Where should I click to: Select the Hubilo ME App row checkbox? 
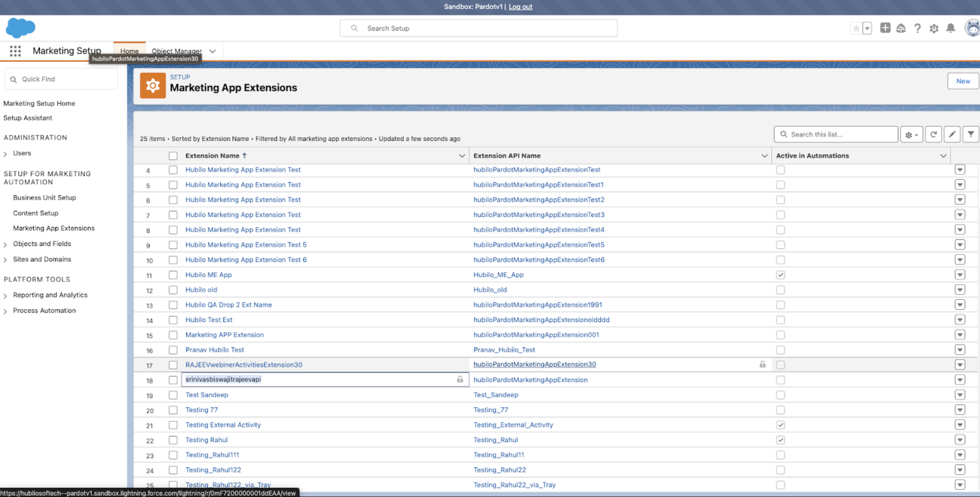[173, 275]
